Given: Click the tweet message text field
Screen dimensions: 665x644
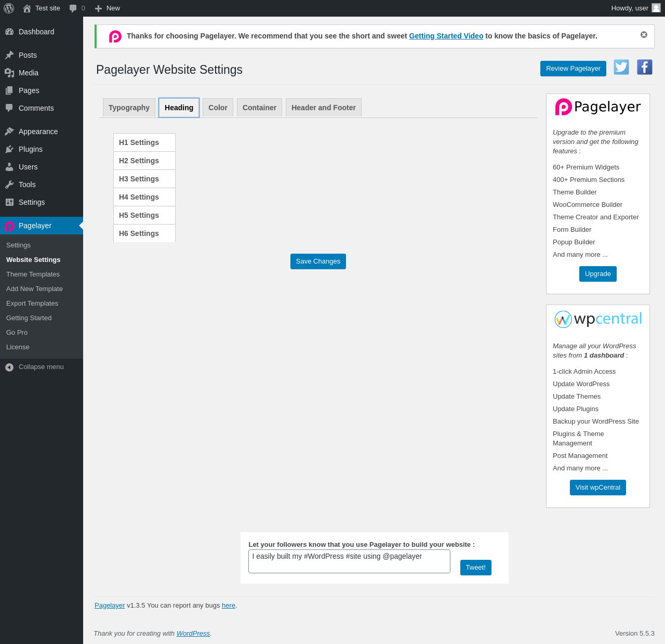Looking at the screenshot, I should [349, 561].
